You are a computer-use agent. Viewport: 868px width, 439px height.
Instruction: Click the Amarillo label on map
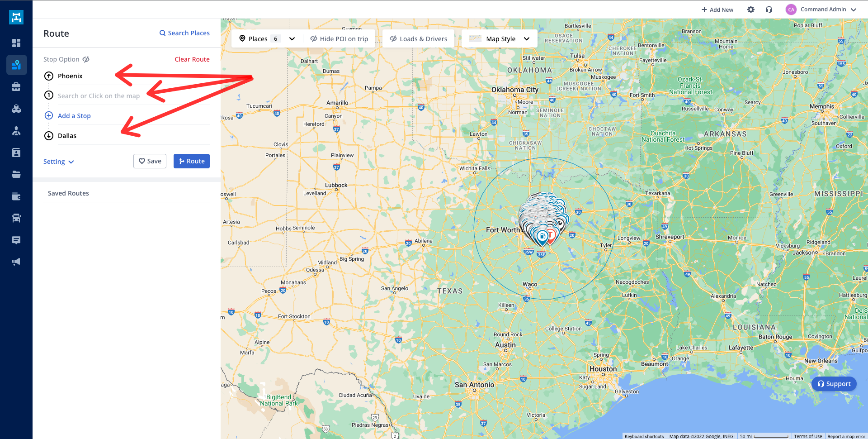click(x=337, y=103)
